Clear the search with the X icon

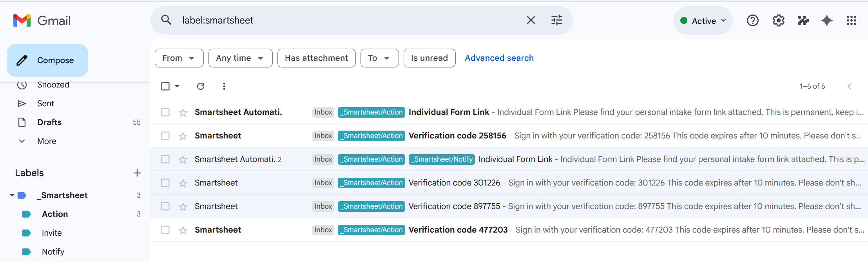(531, 20)
